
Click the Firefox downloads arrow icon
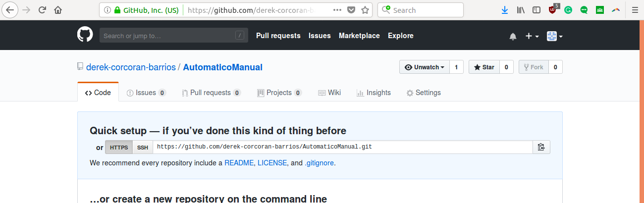tap(505, 10)
